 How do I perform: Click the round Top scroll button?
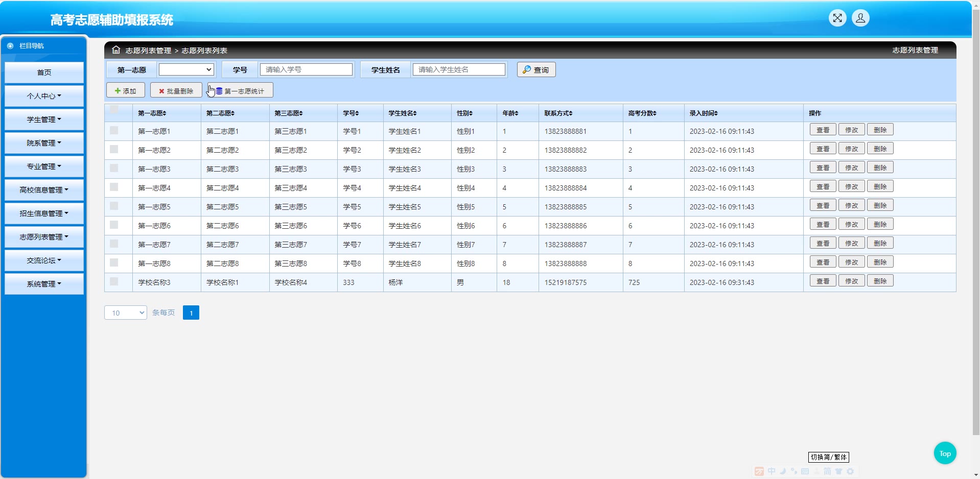coord(945,453)
